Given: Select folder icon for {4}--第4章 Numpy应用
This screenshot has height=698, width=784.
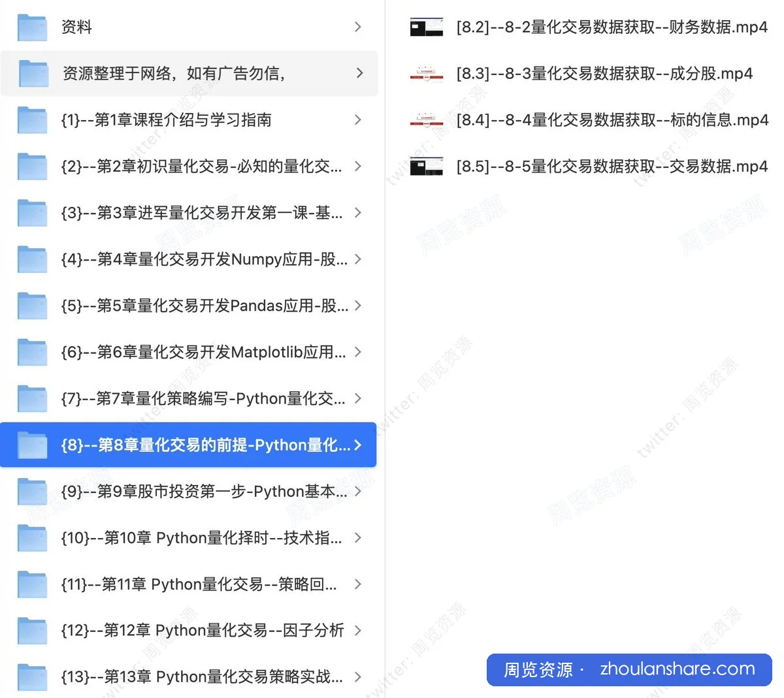Looking at the screenshot, I should [x=32, y=259].
